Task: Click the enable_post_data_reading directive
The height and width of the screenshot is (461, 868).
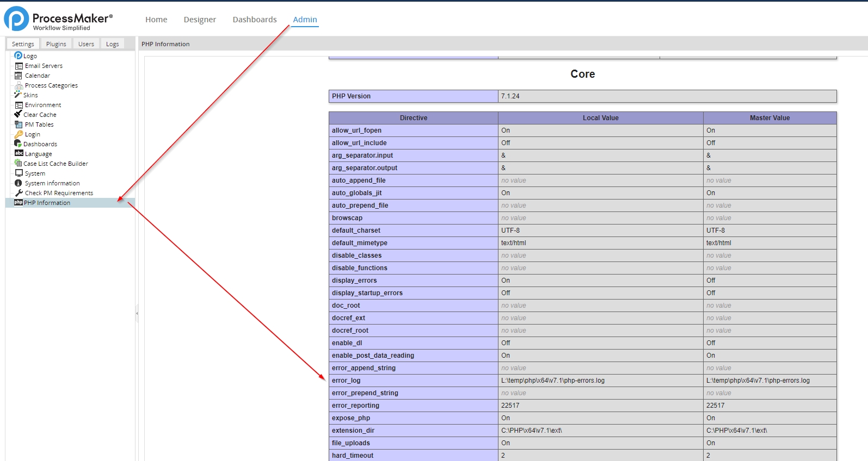Action: click(x=373, y=356)
